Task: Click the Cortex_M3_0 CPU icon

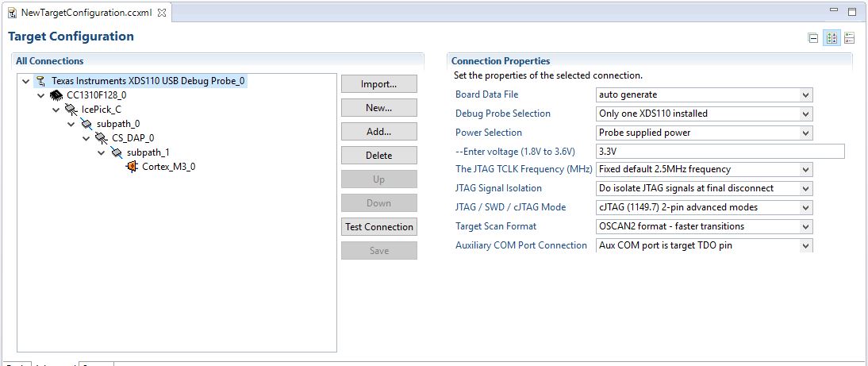Action: [132, 167]
